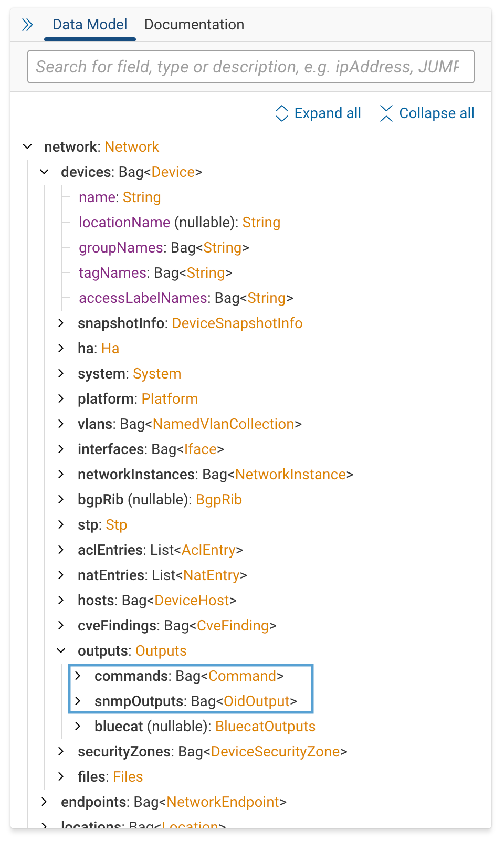Collapse the network root node
The height and width of the screenshot is (841, 504).
pos(27,146)
